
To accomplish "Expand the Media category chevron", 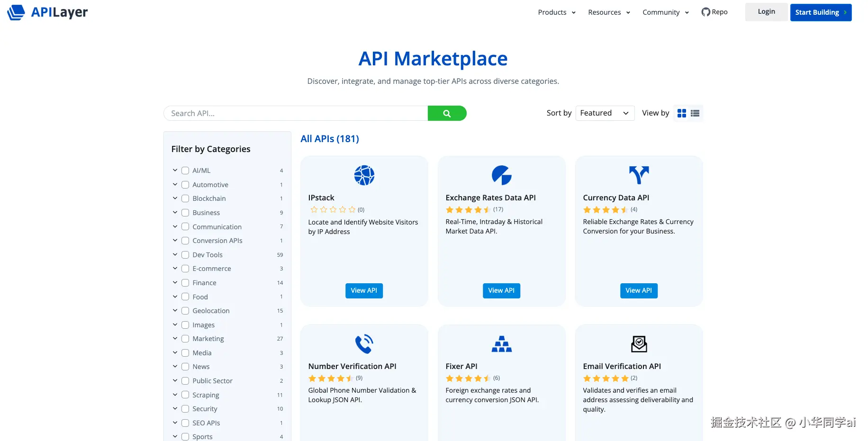I will (175, 352).
